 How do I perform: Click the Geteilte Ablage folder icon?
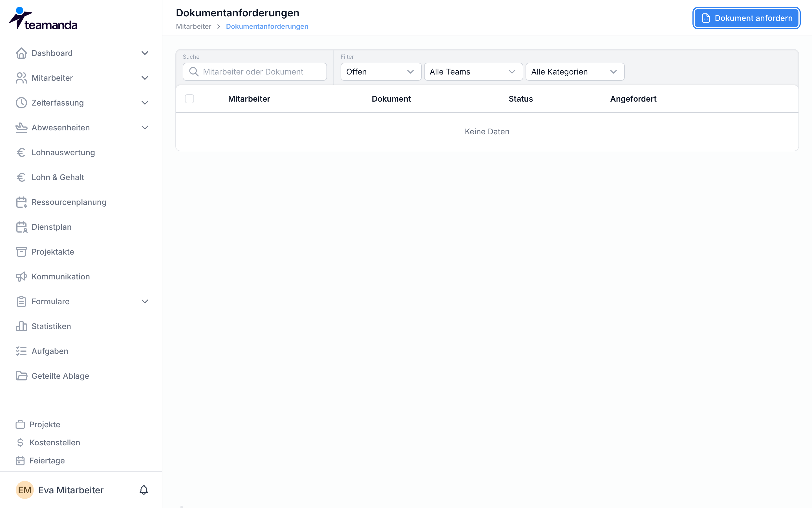click(21, 376)
